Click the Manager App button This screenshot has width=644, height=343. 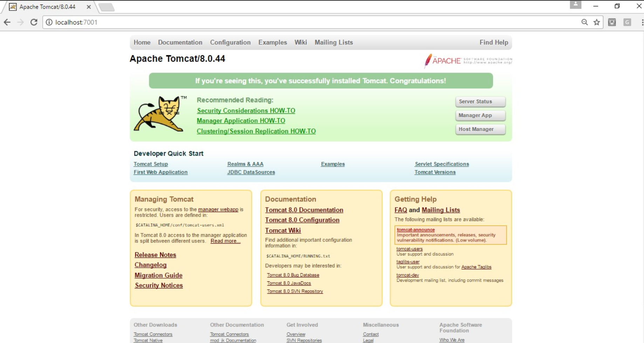[x=480, y=115]
